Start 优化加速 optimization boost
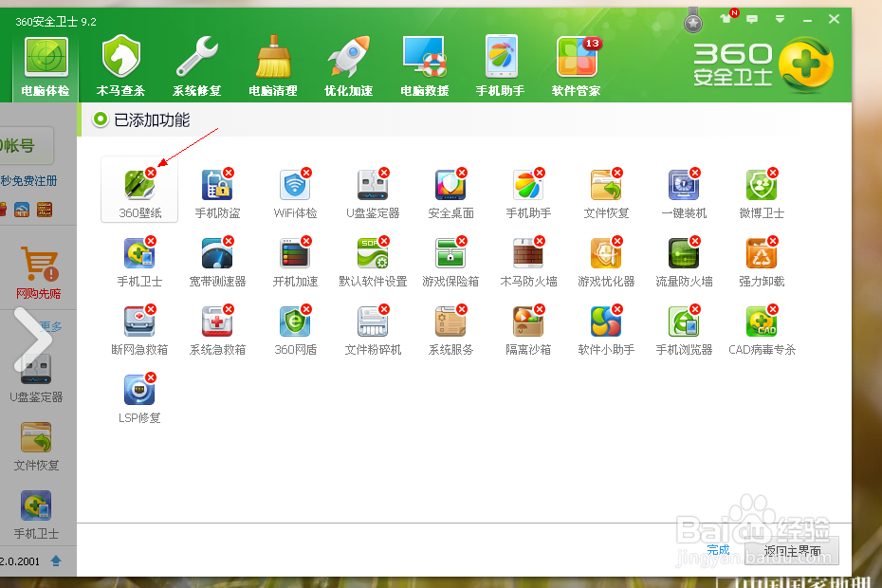The image size is (882, 588). click(348, 64)
